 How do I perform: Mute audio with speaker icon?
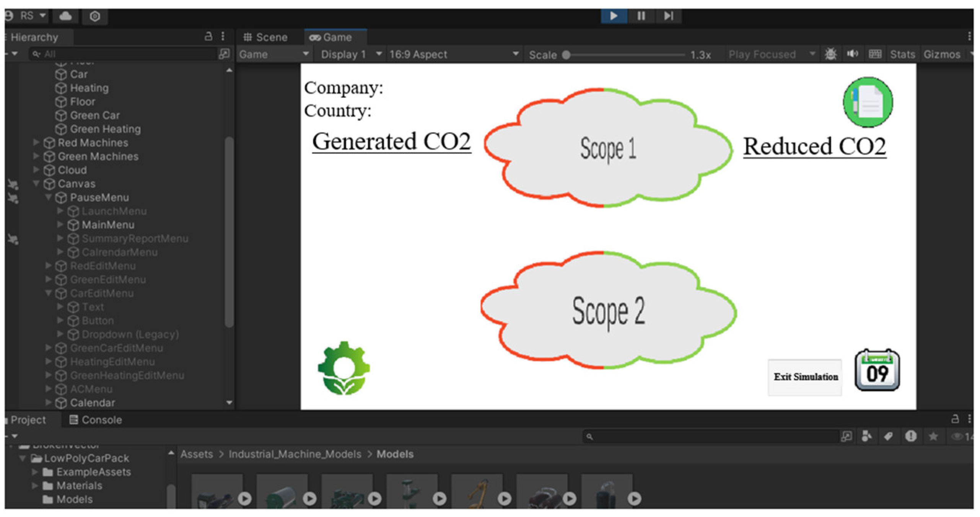tap(852, 54)
